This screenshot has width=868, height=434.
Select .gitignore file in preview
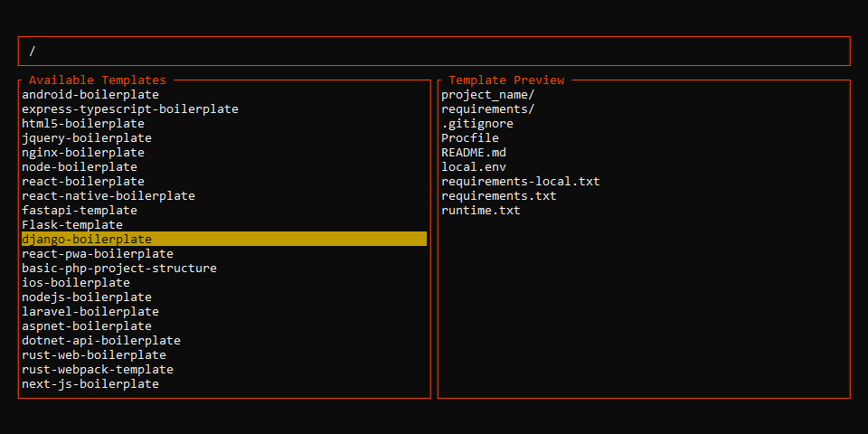pyautogui.click(x=477, y=124)
